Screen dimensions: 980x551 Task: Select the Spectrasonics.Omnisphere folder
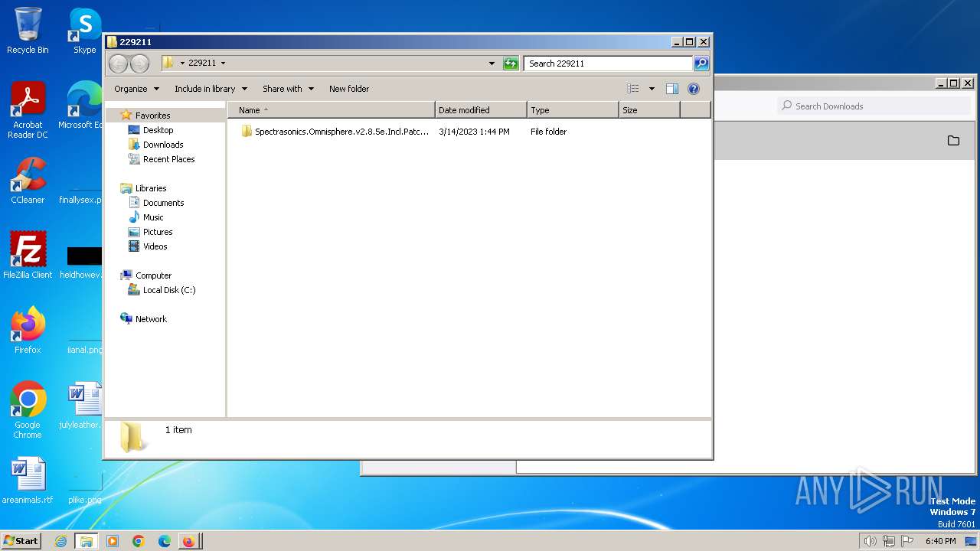click(341, 132)
